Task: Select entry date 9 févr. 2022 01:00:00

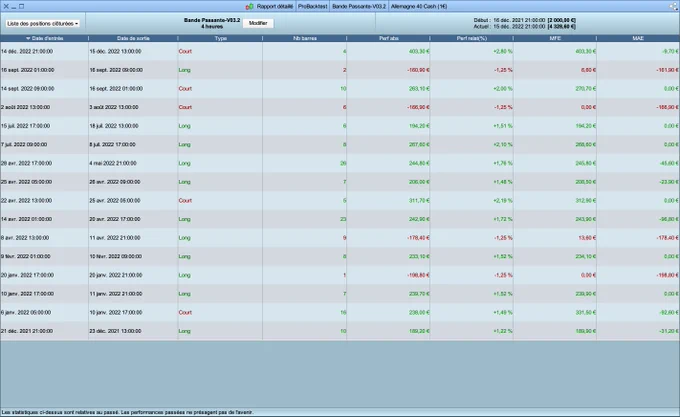Action: 26,257
